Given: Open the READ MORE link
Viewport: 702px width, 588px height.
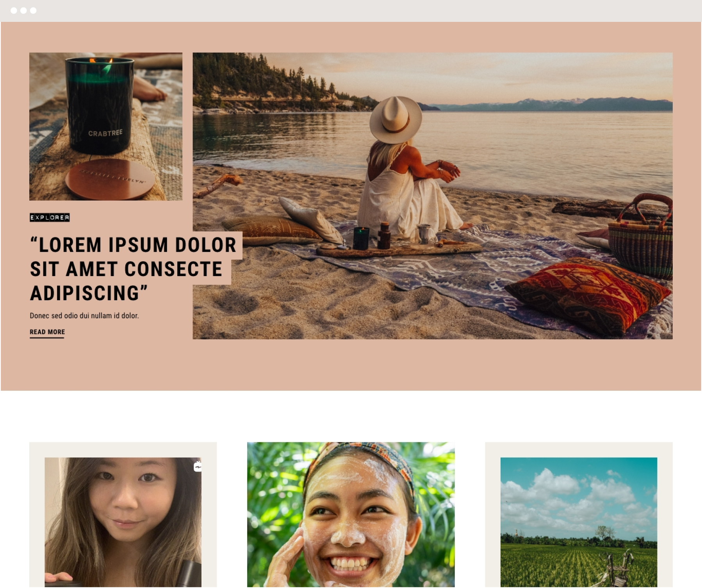Looking at the screenshot, I should 47,332.
